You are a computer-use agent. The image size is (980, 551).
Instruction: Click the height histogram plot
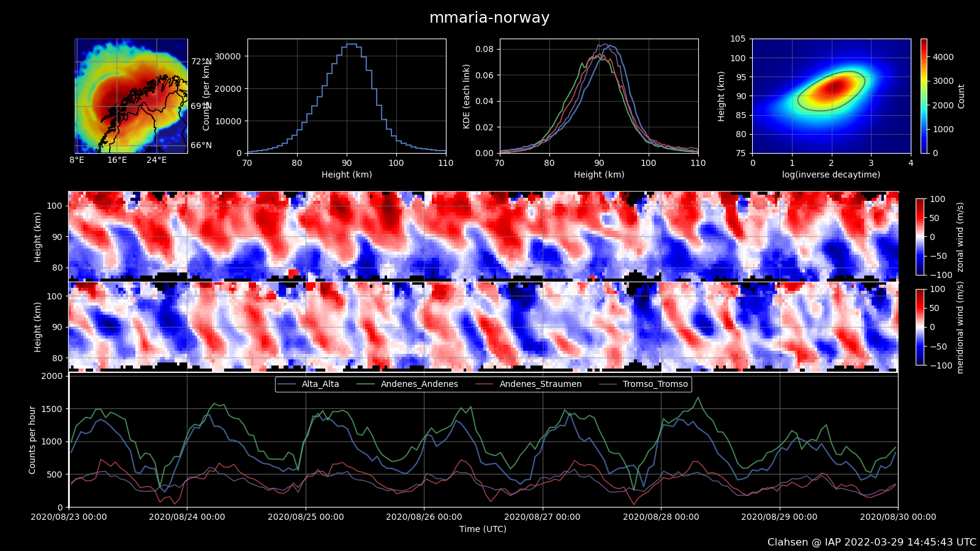[347, 96]
